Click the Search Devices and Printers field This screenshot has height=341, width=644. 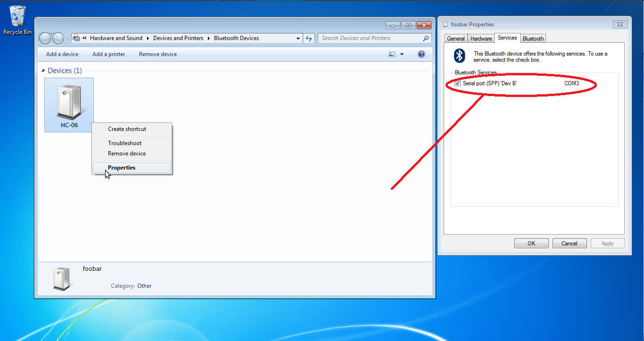[x=370, y=39]
